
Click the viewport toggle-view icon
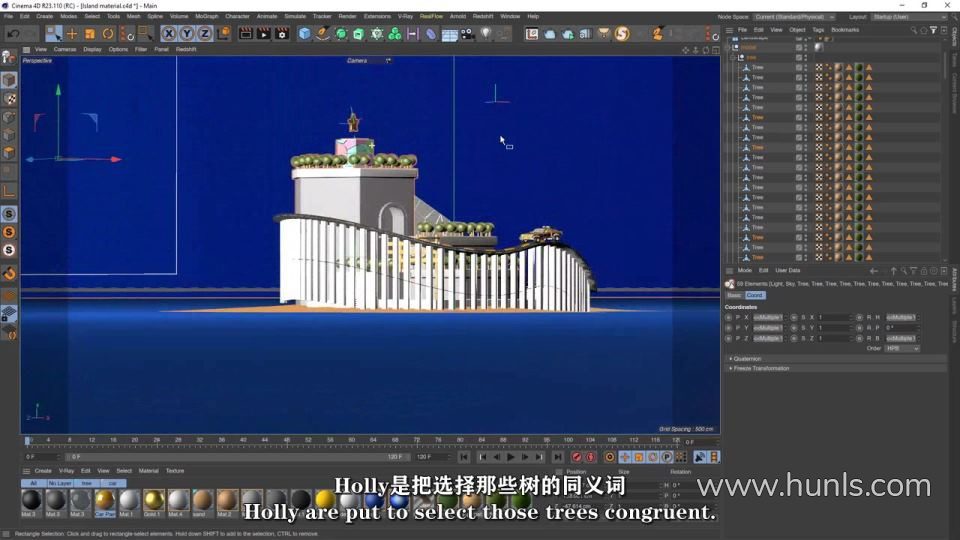coord(716,50)
